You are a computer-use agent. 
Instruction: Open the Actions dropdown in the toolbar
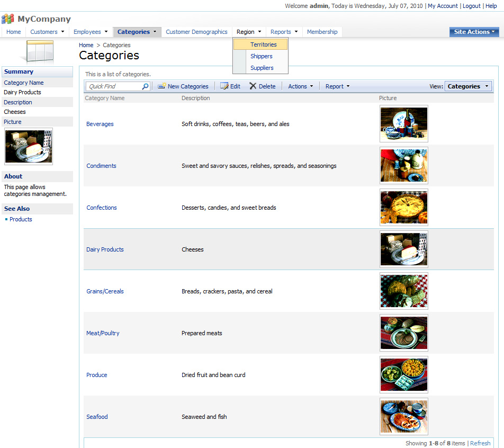[300, 86]
